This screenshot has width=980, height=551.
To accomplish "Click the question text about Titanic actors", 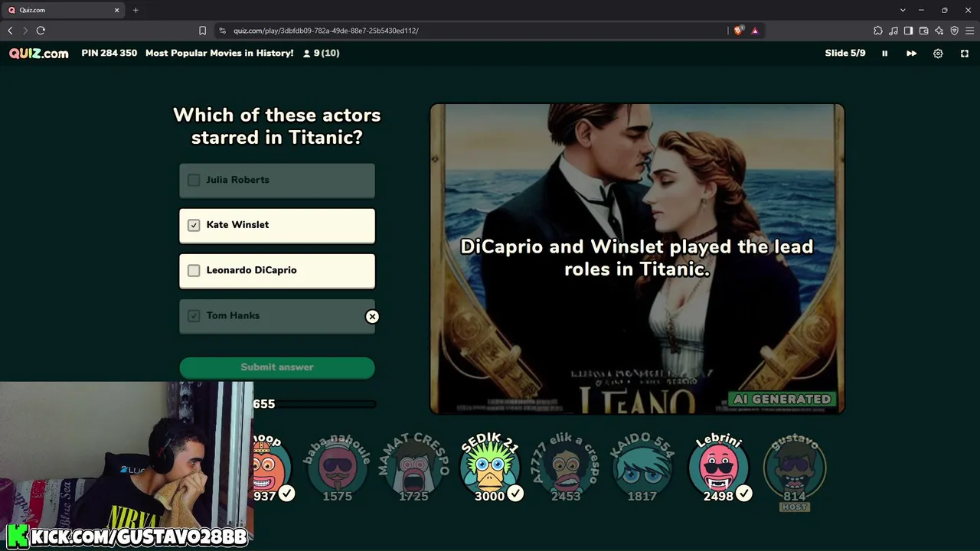I will 277,126.
